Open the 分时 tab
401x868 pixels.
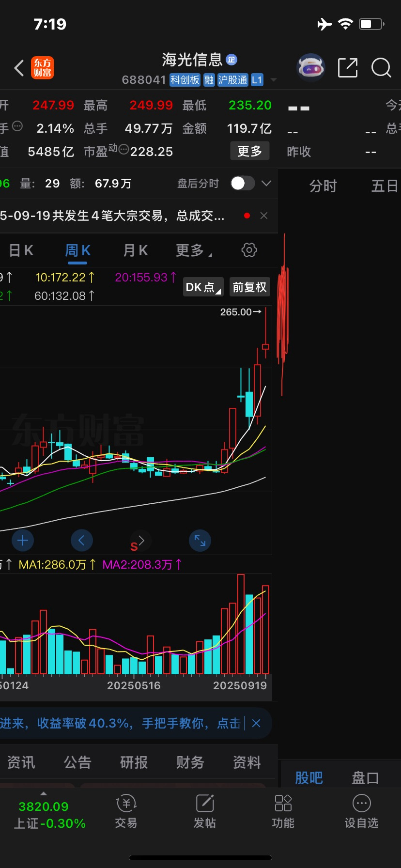tap(323, 186)
